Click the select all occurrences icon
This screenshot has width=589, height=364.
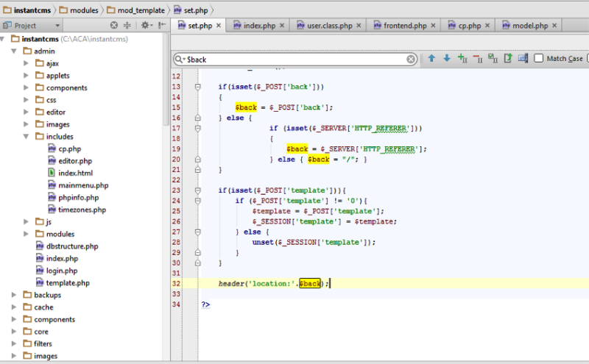click(493, 58)
